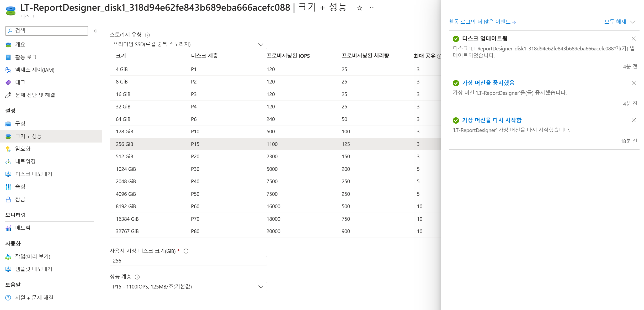This screenshot has height=310, width=644.
Task: Open Access control (IAM) menu item
Action: click(x=35, y=70)
